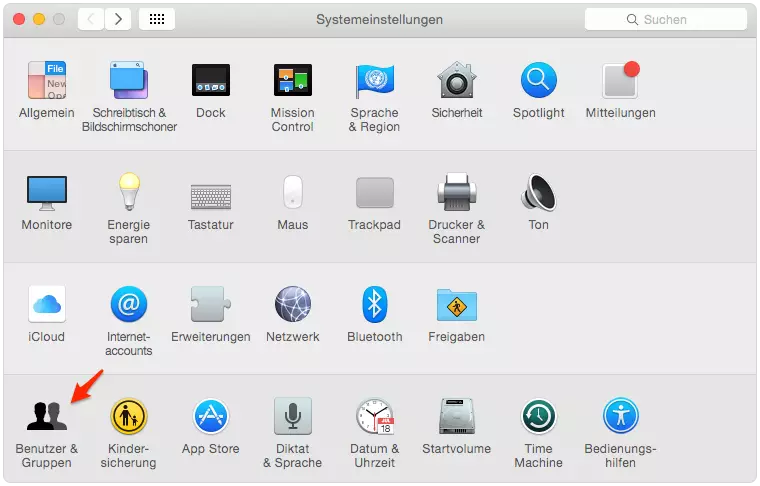Open iCloud settings
Image resolution: width=760 pixels, height=486 pixels.
[x=46, y=305]
